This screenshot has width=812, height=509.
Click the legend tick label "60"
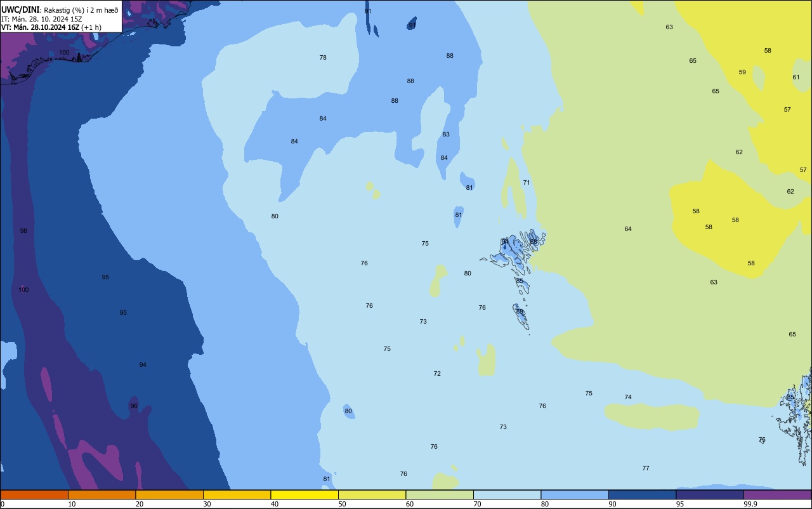pos(410,504)
